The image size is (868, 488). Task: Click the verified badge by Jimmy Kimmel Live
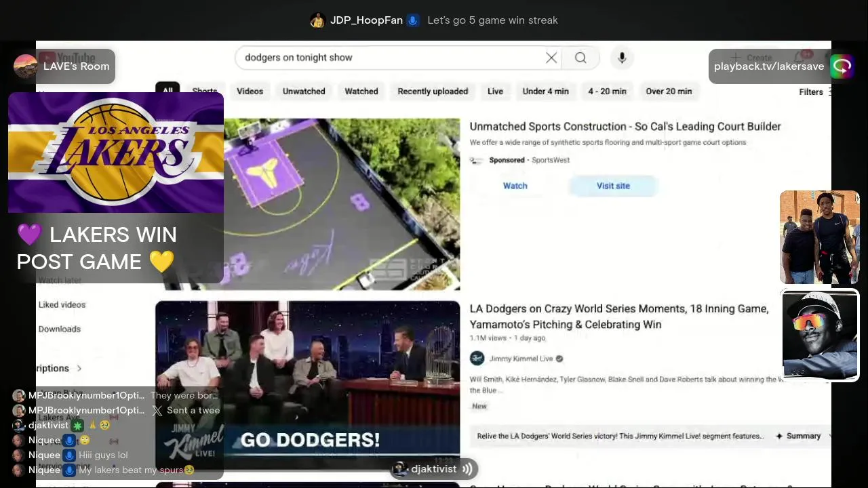coord(559,359)
